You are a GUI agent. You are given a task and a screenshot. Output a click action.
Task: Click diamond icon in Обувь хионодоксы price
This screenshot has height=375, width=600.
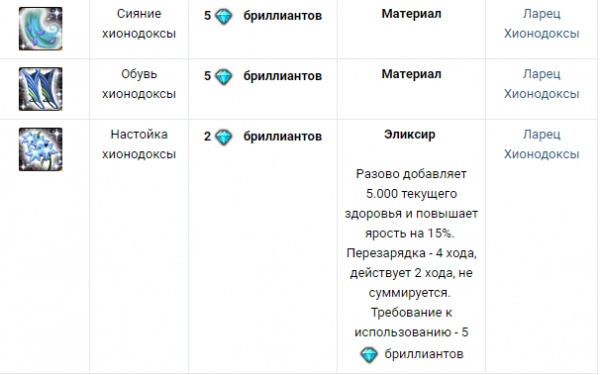pos(224,77)
